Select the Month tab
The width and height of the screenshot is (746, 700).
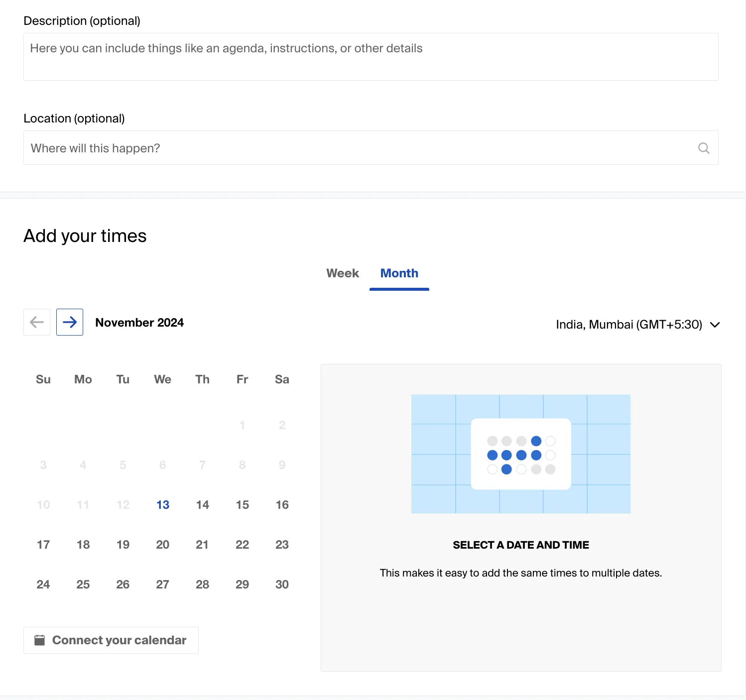point(399,273)
